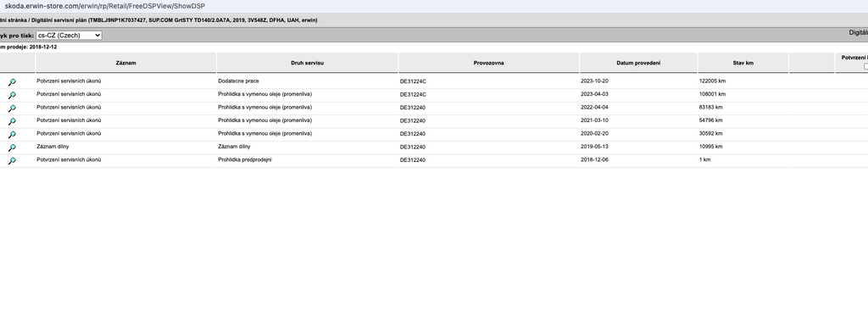Click DE312240 workshop code for 2018-12-06

tap(413, 160)
